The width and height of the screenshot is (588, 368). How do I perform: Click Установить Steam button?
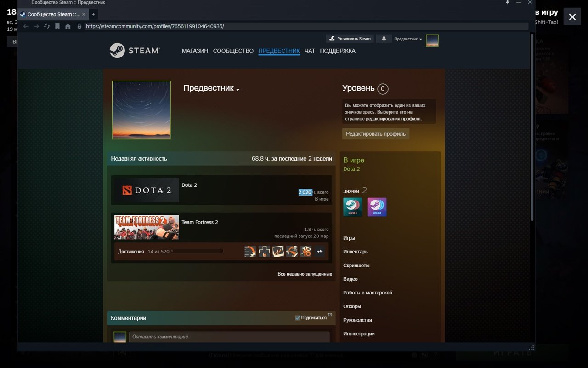coord(350,39)
